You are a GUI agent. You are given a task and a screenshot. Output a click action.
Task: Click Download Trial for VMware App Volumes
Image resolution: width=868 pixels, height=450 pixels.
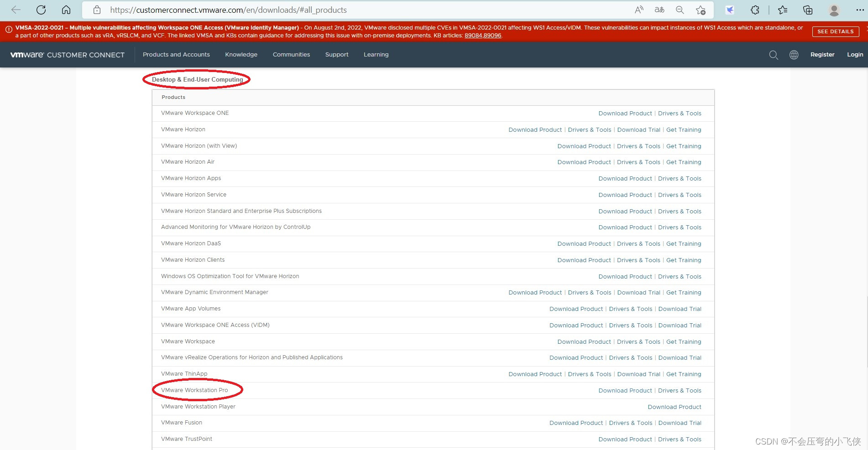(x=680, y=309)
